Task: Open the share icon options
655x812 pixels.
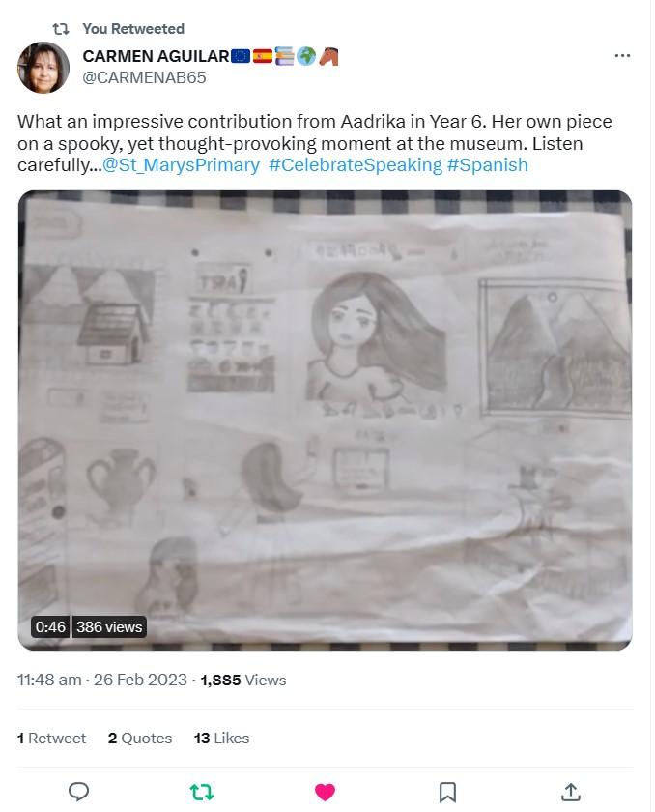Action: 570,793
